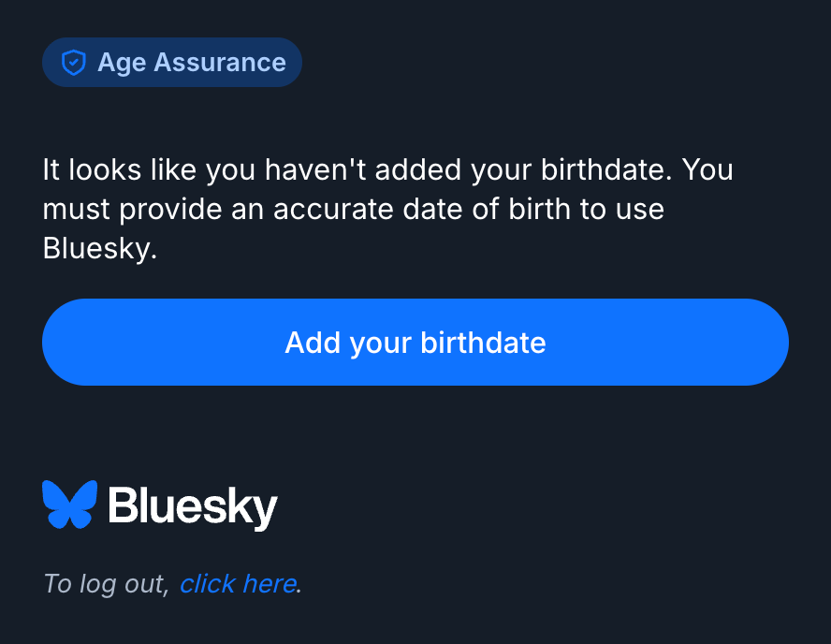Click the Bluesky butterfly logo
This screenshot has height=644, width=831.
70,505
